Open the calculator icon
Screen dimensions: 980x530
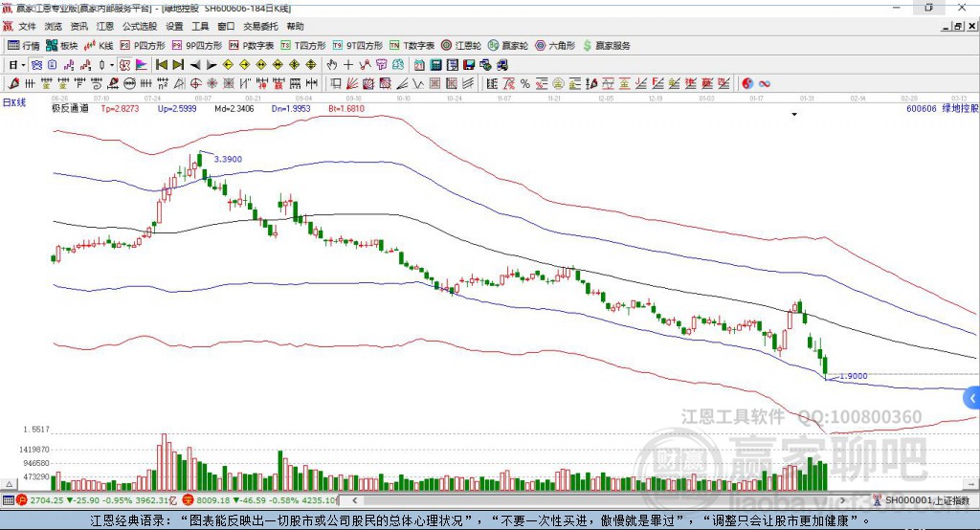(x=436, y=65)
